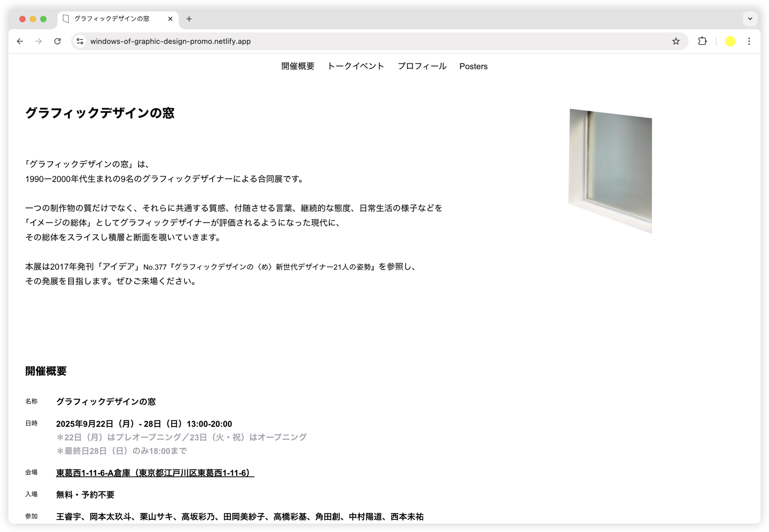This screenshot has width=769, height=532.
Task: View site information icon in address bar
Action: [x=80, y=41]
